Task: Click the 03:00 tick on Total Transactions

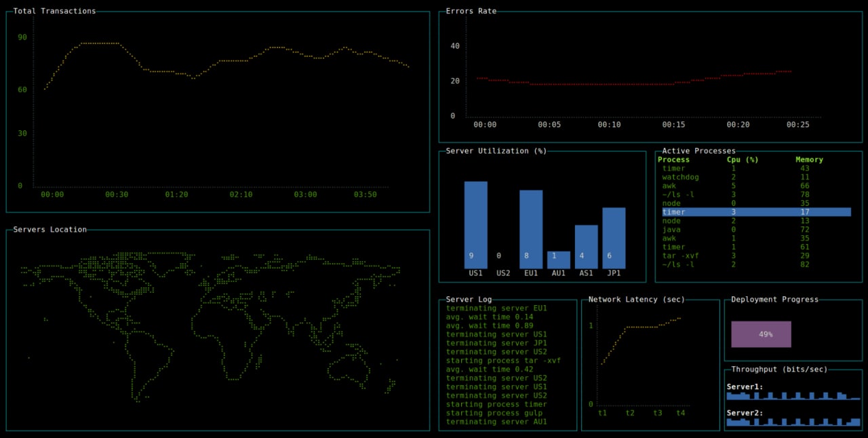Action: (x=305, y=195)
